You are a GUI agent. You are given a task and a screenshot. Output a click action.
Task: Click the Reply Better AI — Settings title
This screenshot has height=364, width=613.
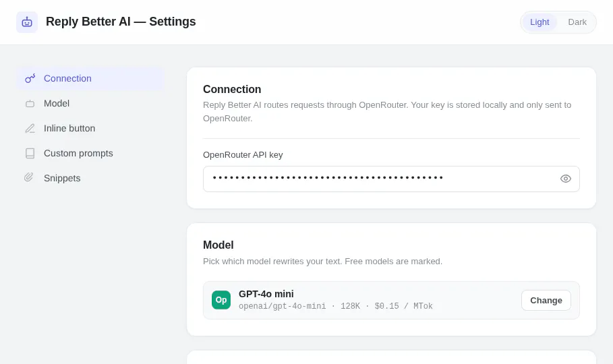click(121, 22)
